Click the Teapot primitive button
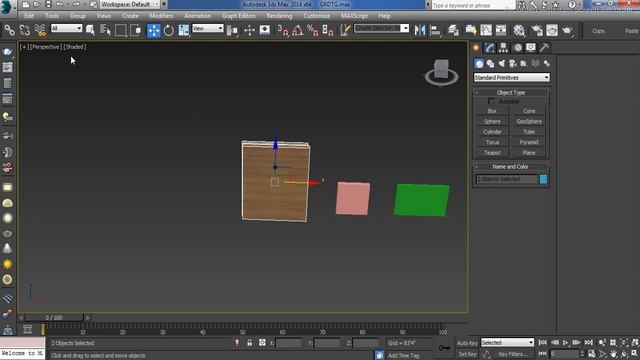This screenshot has height=360, width=640. [x=492, y=153]
